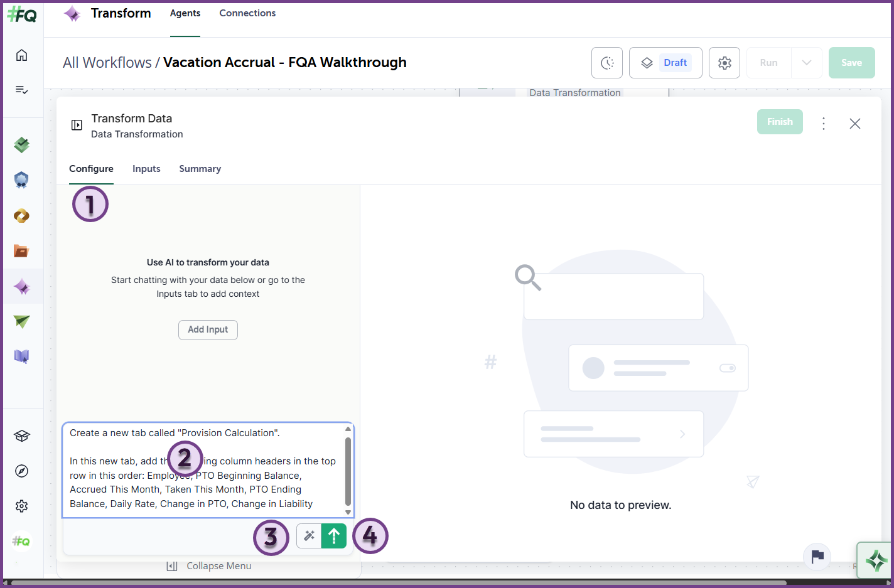Click the small FQ avatar at sidebar bottom

[x=22, y=541]
